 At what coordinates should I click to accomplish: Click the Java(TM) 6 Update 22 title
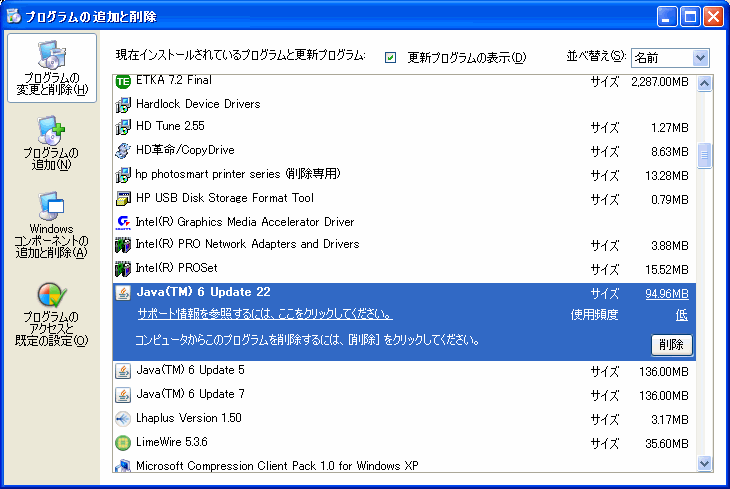[203, 292]
